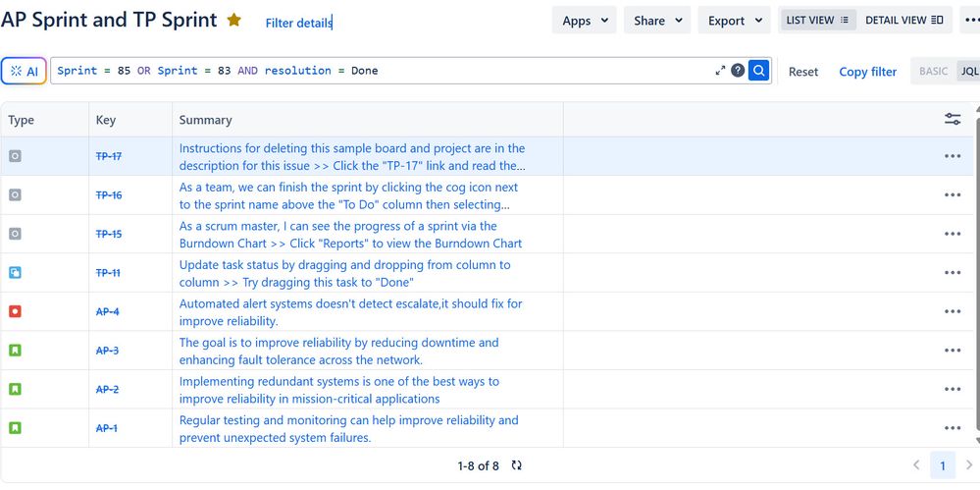Open the top-right more options ellipsis
The width and height of the screenshot is (980, 490).
(x=970, y=20)
